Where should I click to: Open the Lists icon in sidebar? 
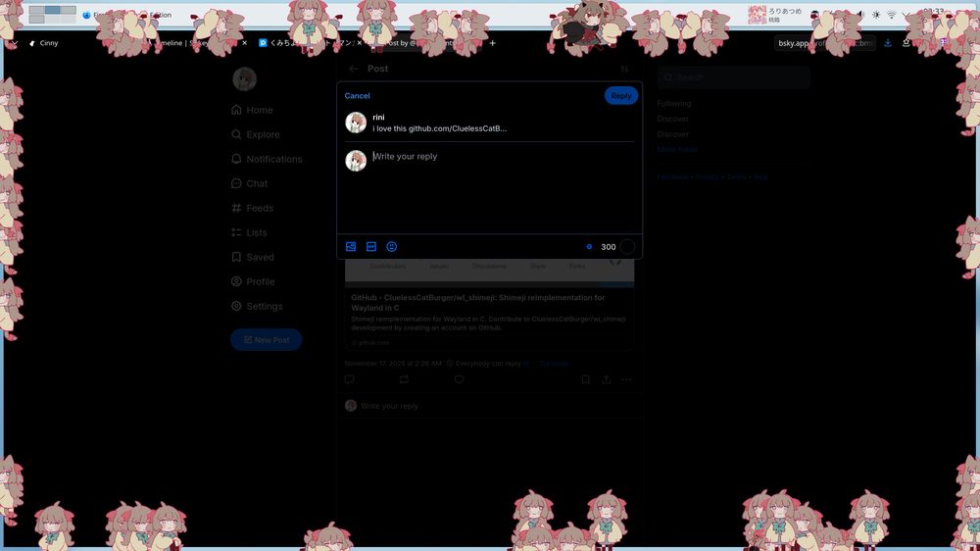tap(236, 232)
